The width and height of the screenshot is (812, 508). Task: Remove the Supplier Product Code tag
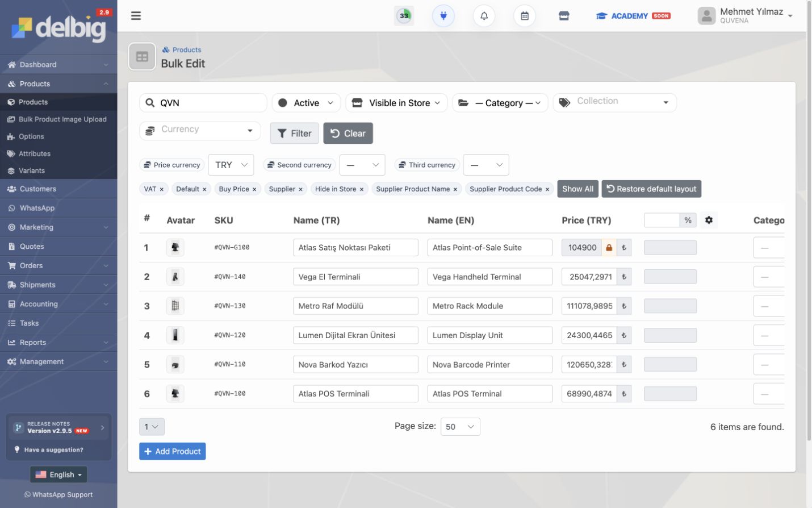(x=547, y=189)
